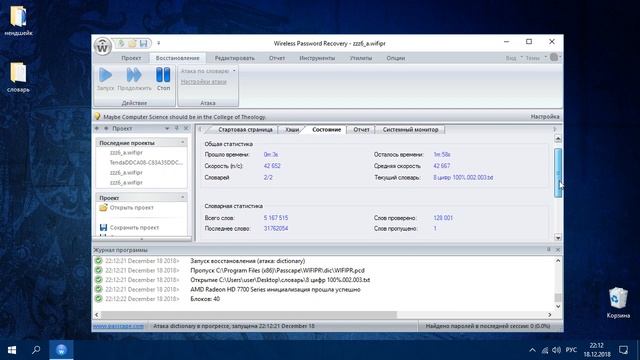Viewport: 640px width, 360px height.
Task: Click green check icon on AMD Radeon row
Action: tap(98, 289)
